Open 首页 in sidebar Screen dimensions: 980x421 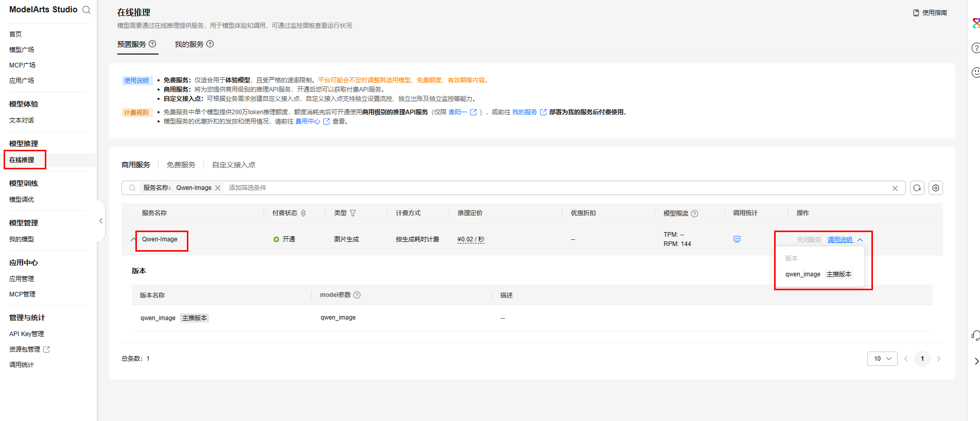click(15, 34)
